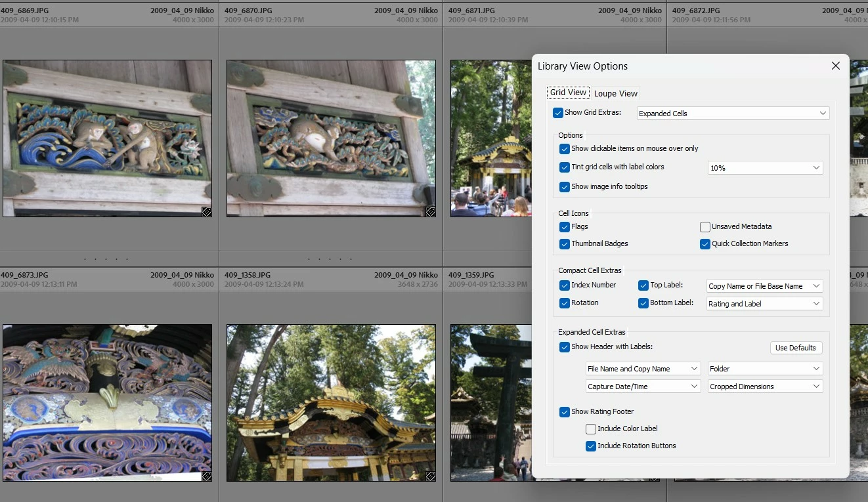Open the Folder header label dropdown
This screenshot has height=502, width=868.
[x=765, y=369]
